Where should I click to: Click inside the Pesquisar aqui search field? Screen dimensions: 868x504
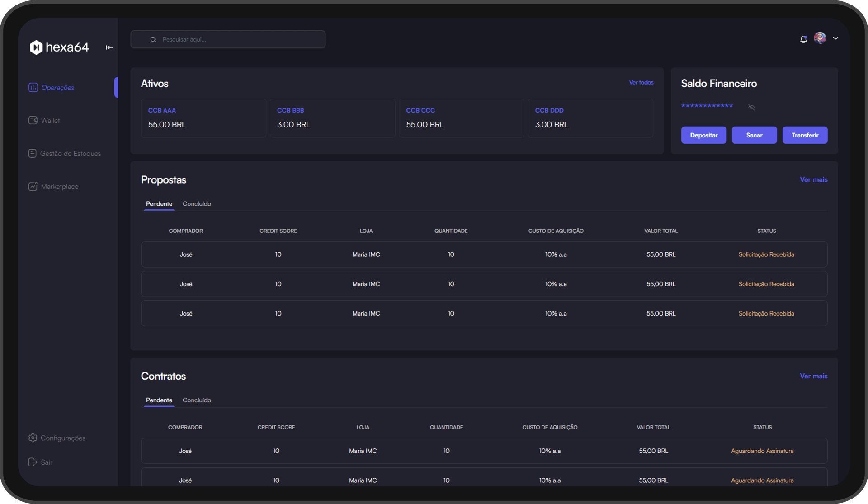pos(227,39)
